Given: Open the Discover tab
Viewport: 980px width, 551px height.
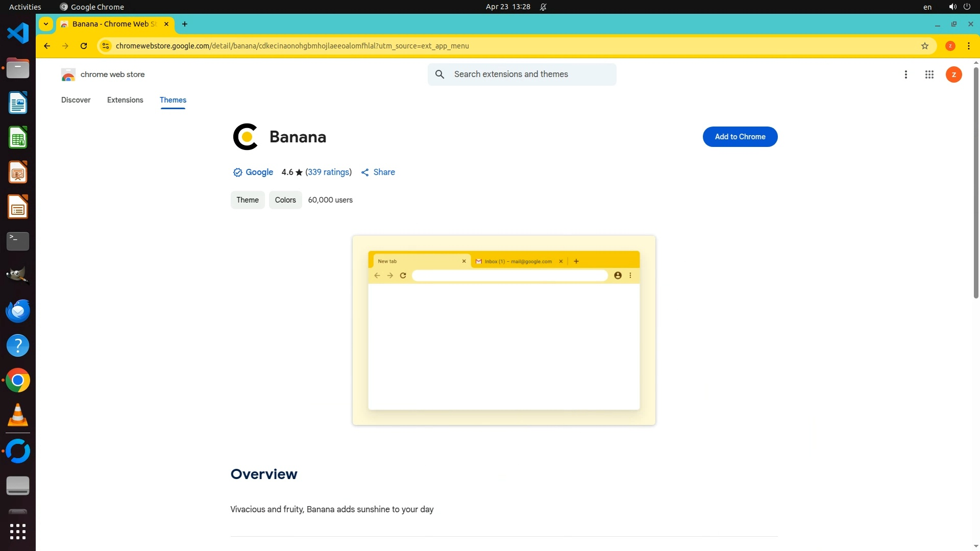Looking at the screenshot, I should coord(76,100).
